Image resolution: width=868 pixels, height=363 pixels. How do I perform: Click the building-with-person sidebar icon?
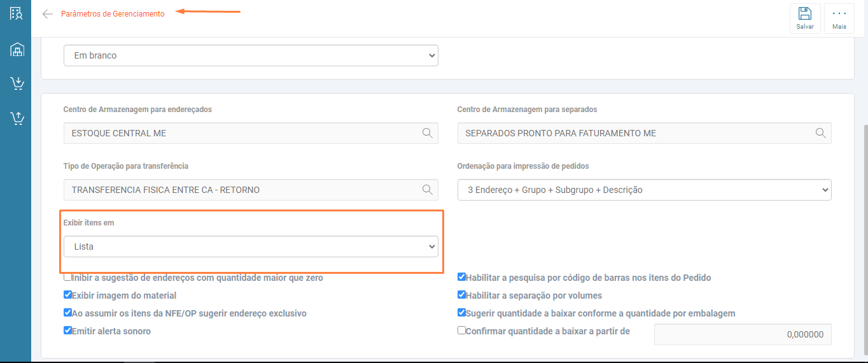click(x=17, y=13)
